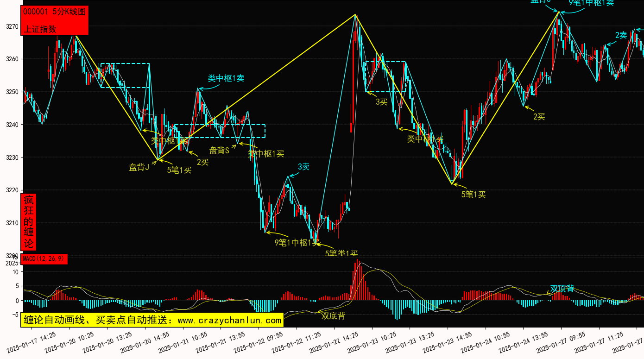Click the 双顶背 MACD divergence label
Screen dimensions: 644x359
pyautogui.click(x=562, y=289)
